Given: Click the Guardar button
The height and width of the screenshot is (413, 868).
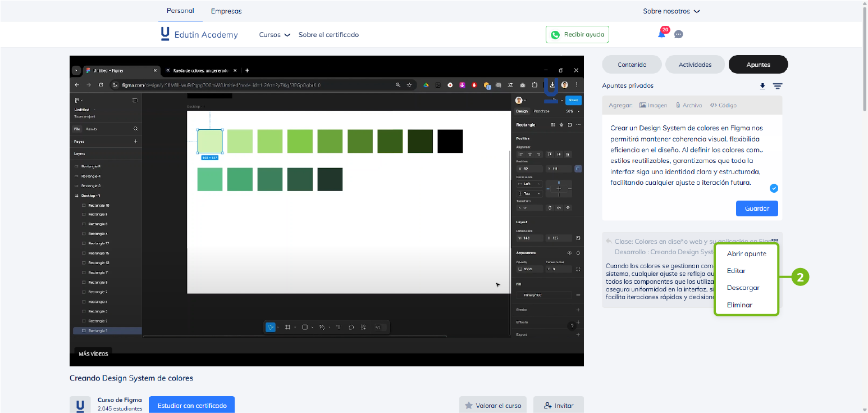Looking at the screenshot, I should coord(756,208).
